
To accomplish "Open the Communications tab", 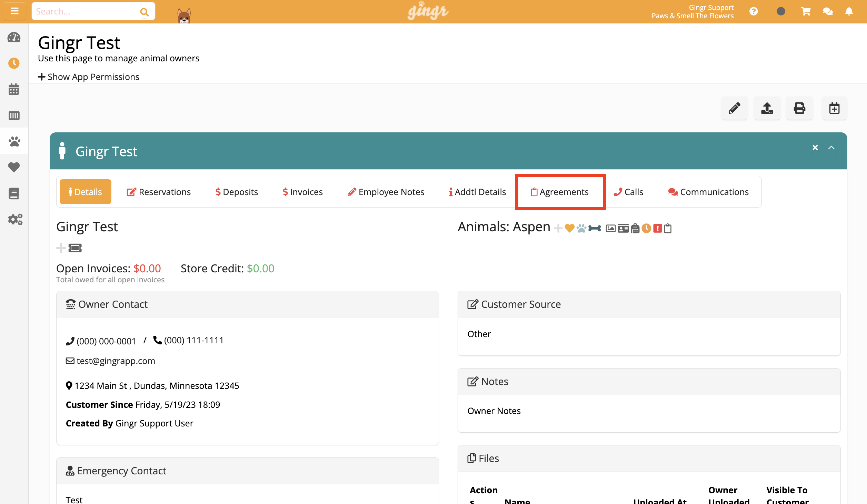I will coord(708,192).
